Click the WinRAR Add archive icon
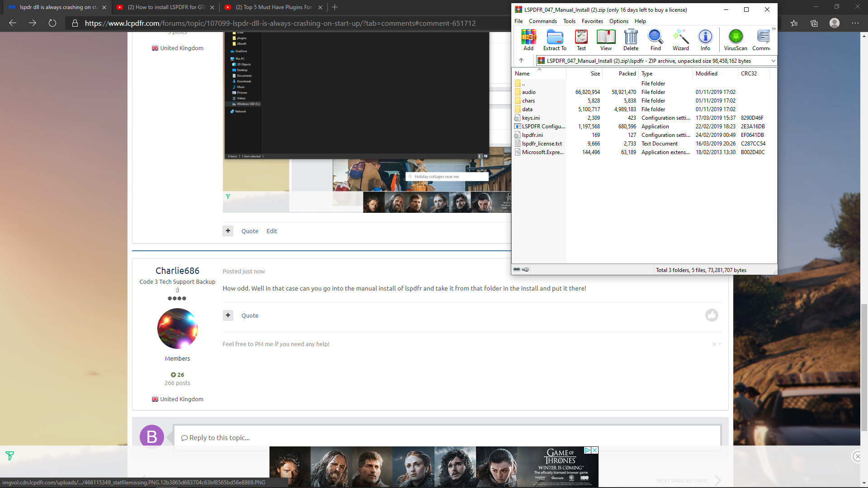 pyautogui.click(x=528, y=39)
